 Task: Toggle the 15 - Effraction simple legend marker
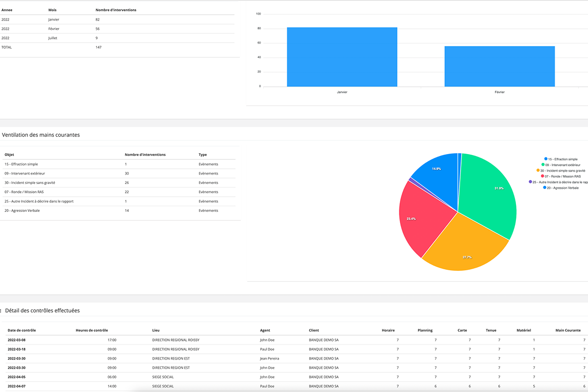pyautogui.click(x=546, y=159)
